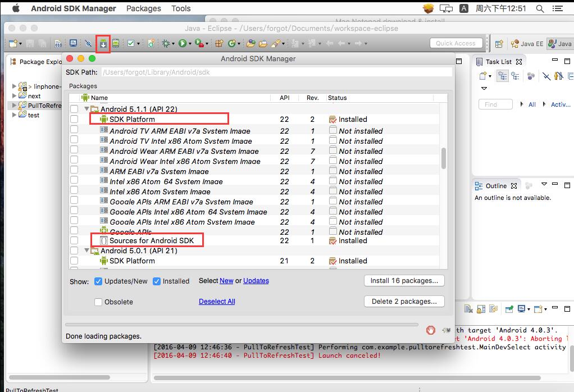574x392 pixels.
Task: Click the Debug bug icon in toolbar
Action: (166, 44)
